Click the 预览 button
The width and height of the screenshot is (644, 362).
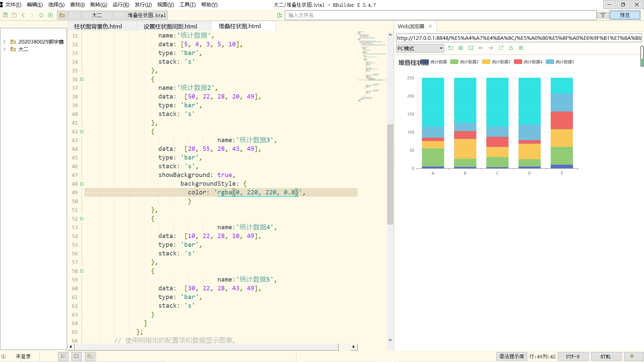[625, 15]
